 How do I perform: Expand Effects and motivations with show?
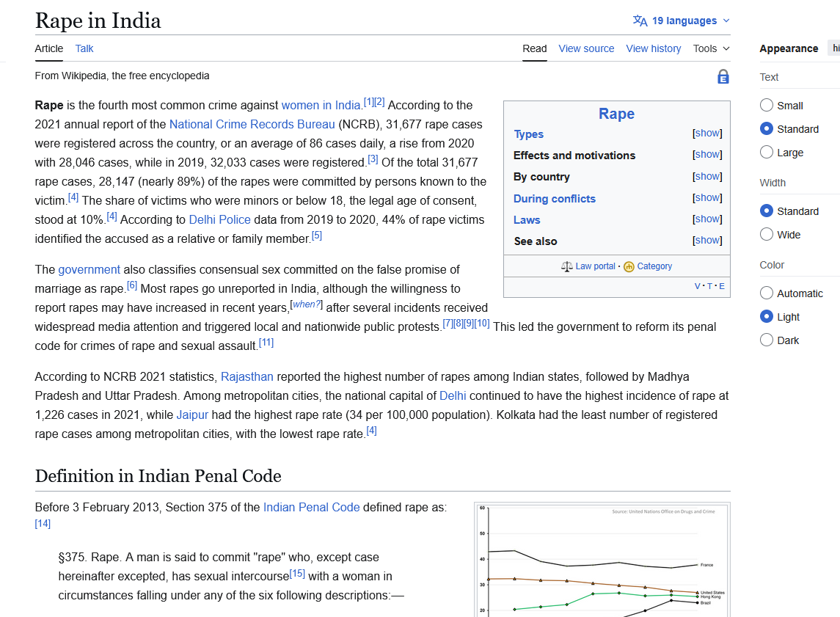(x=707, y=154)
